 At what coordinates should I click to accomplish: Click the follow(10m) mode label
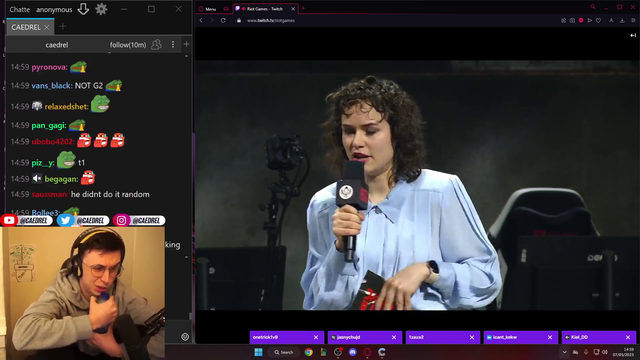click(128, 45)
